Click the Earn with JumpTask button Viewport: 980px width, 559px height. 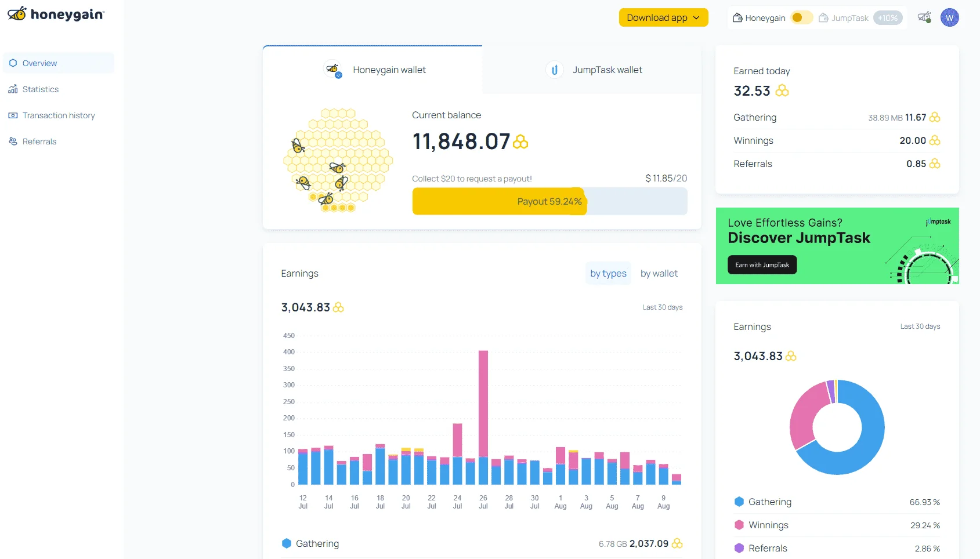tap(762, 265)
